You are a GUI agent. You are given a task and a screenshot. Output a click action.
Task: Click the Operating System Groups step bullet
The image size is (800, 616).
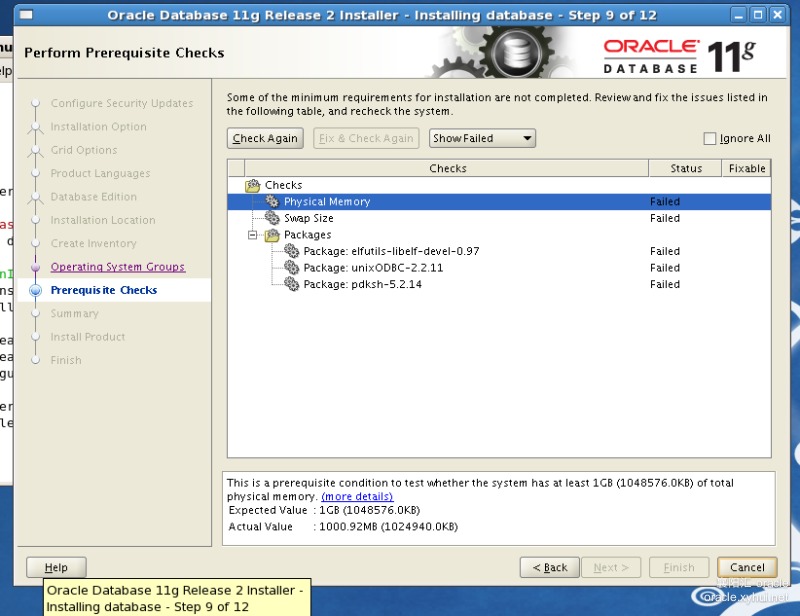(35, 267)
